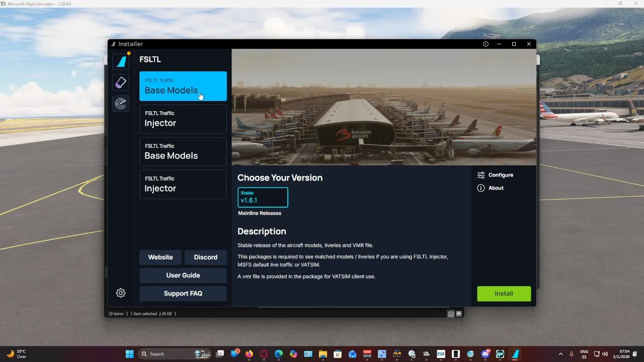Open weather widget showing 25°C Clear

point(17,354)
